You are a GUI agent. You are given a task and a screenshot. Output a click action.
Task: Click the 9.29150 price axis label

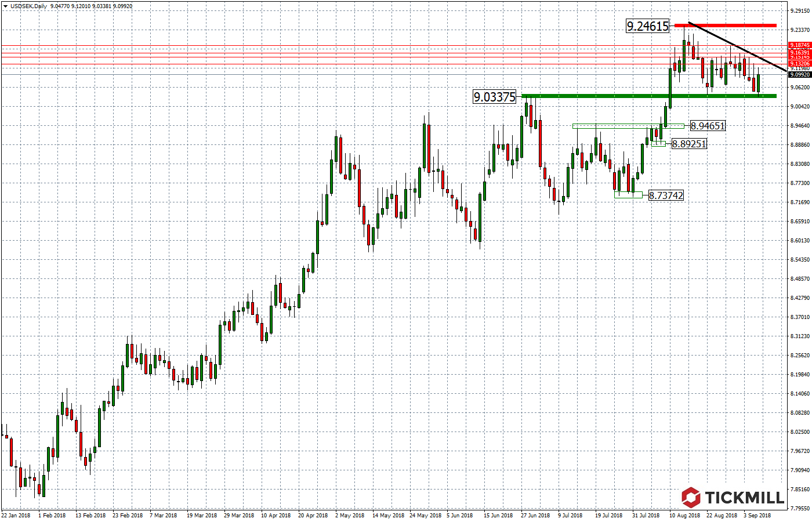pos(800,10)
